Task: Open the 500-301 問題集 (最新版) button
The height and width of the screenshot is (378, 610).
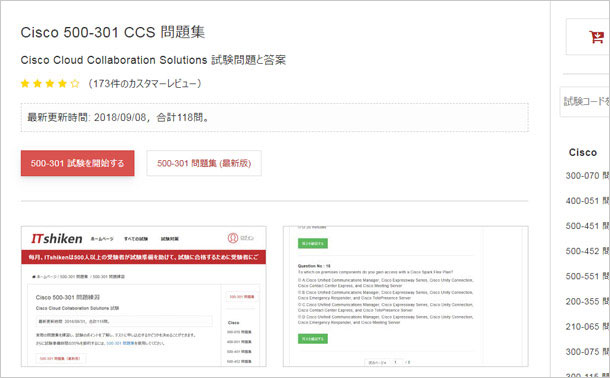Action: tap(204, 163)
